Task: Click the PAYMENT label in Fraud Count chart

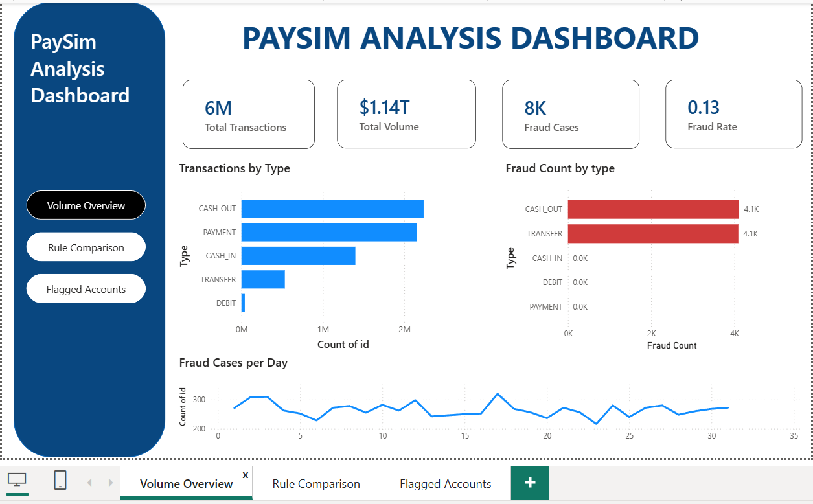Action: (x=546, y=306)
